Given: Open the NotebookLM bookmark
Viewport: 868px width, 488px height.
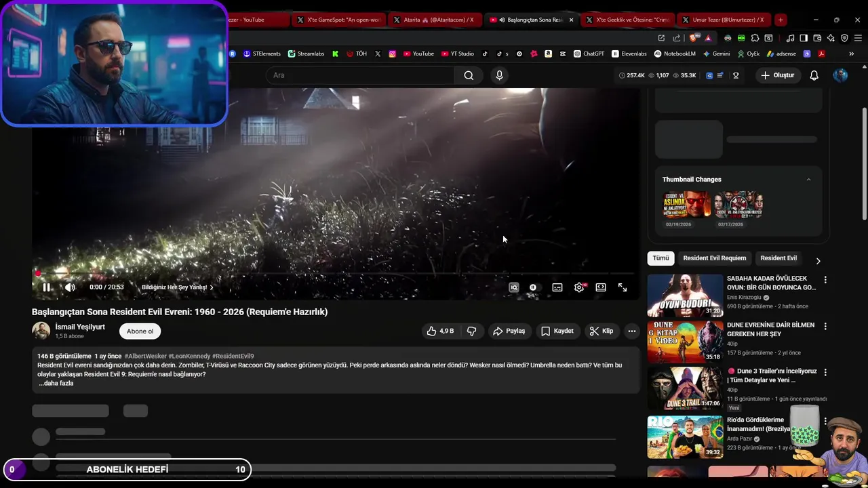Looking at the screenshot, I should click(x=675, y=54).
